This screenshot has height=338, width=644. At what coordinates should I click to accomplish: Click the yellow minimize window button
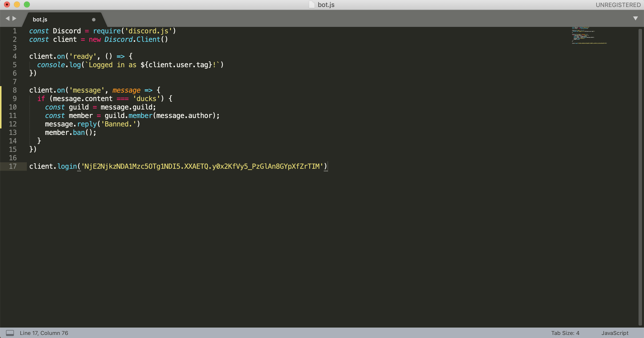pos(17,4)
